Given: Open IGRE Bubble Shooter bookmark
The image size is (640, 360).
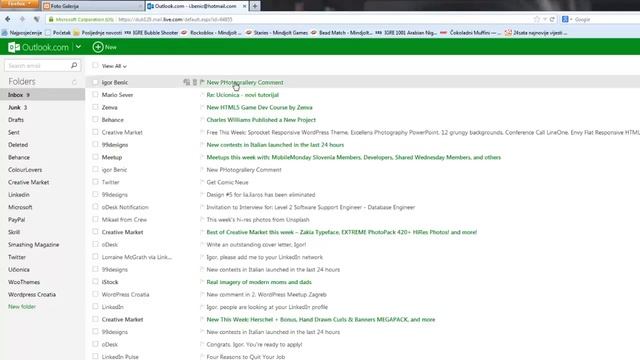Looking at the screenshot, I should (x=151, y=33).
